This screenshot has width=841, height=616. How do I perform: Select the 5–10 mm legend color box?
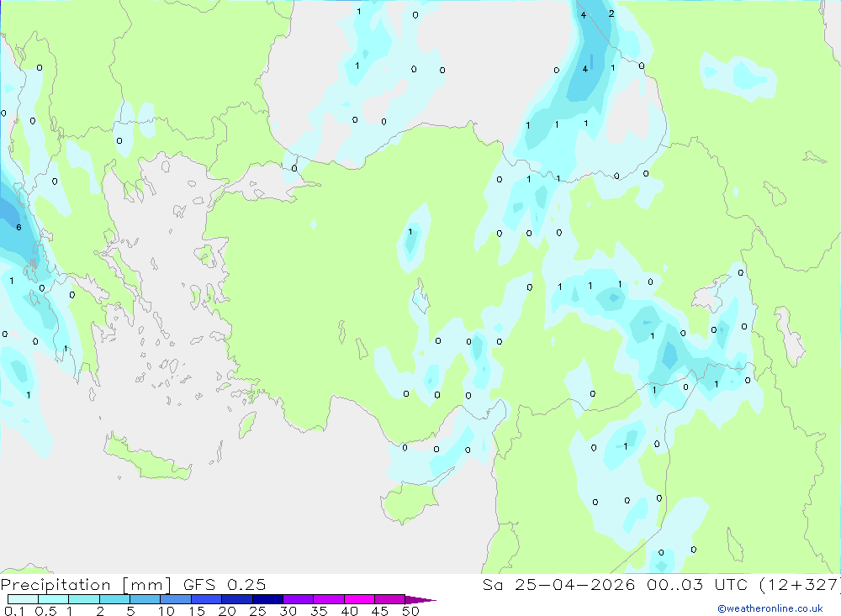coord(145,599)
